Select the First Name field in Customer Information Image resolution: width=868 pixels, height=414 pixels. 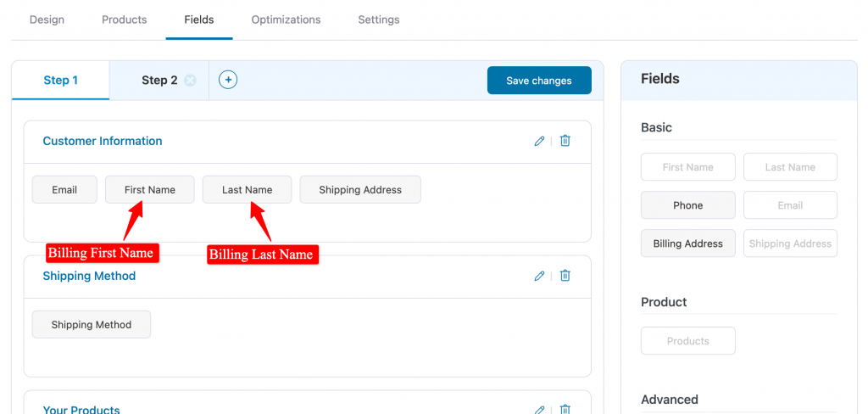click(150, 189)
